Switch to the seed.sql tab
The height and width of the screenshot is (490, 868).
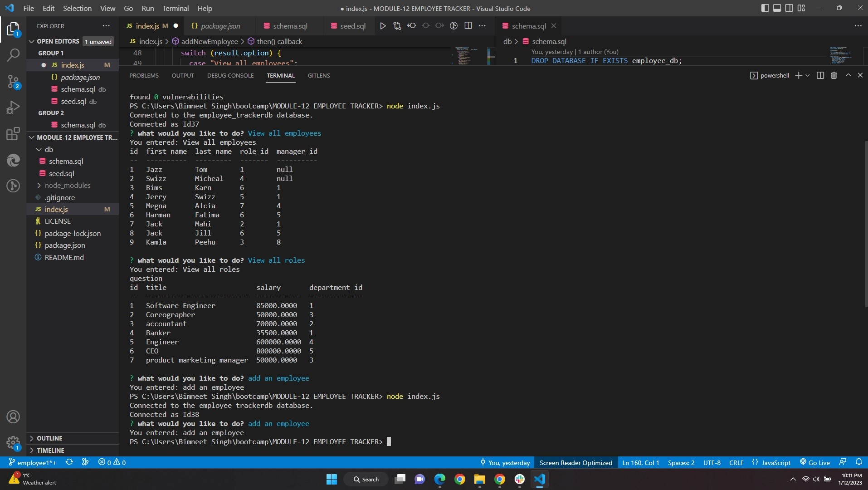(351, 26)
